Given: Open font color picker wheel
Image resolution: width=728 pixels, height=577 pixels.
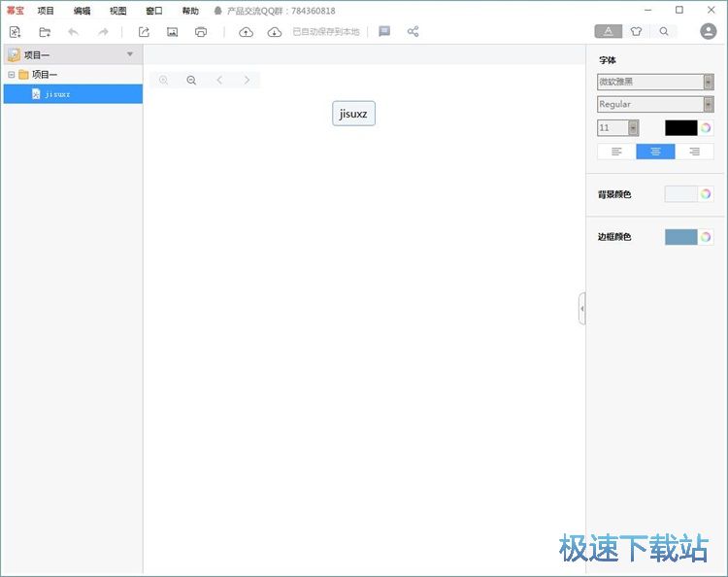Looking at the screenshot, I should (706, 128).
